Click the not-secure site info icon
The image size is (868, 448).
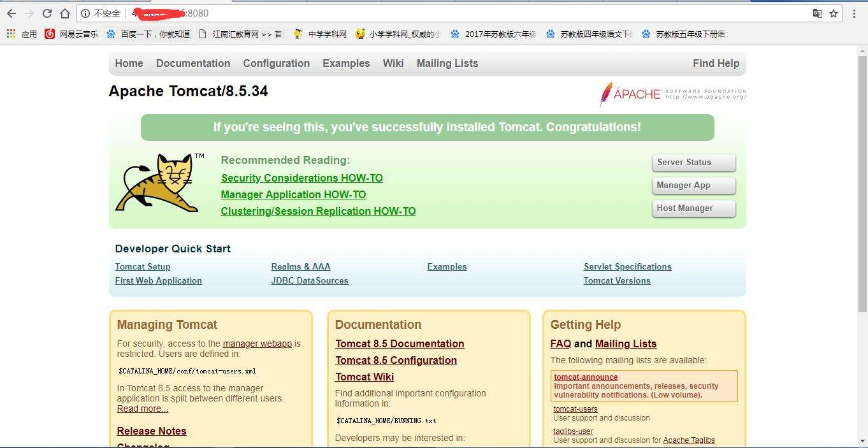click(x=86, y=13)
